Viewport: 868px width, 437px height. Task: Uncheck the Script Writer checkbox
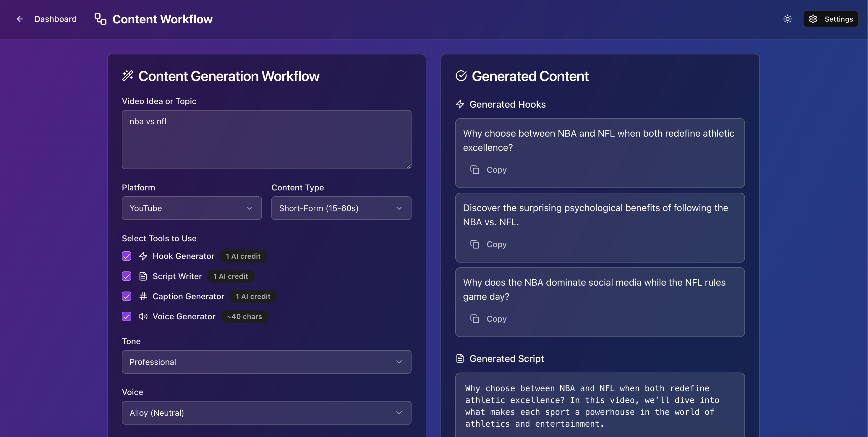click(x=127, y=276)
